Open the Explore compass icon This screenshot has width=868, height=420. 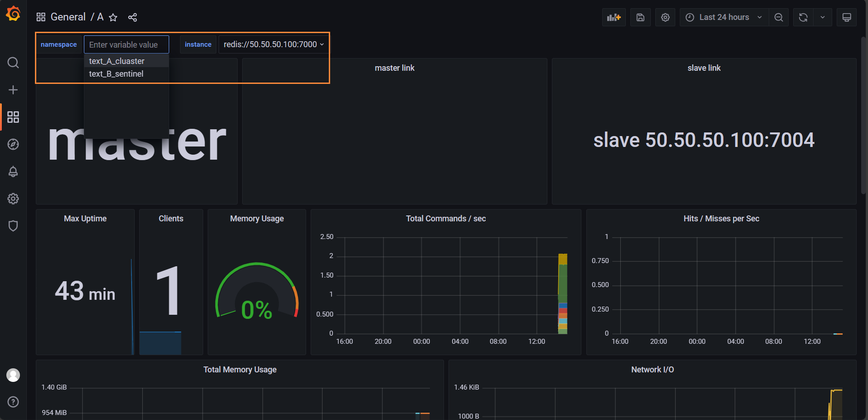tap(13, 144)
